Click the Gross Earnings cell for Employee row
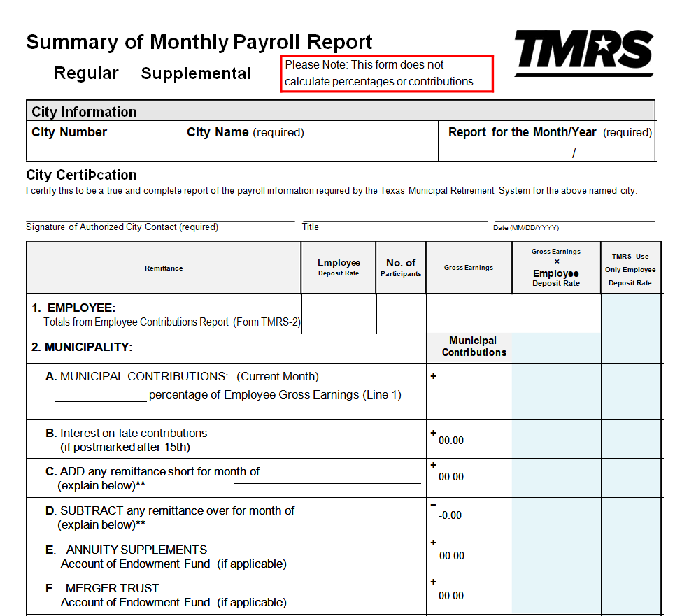The image size is (689, 616). [469, 313]
